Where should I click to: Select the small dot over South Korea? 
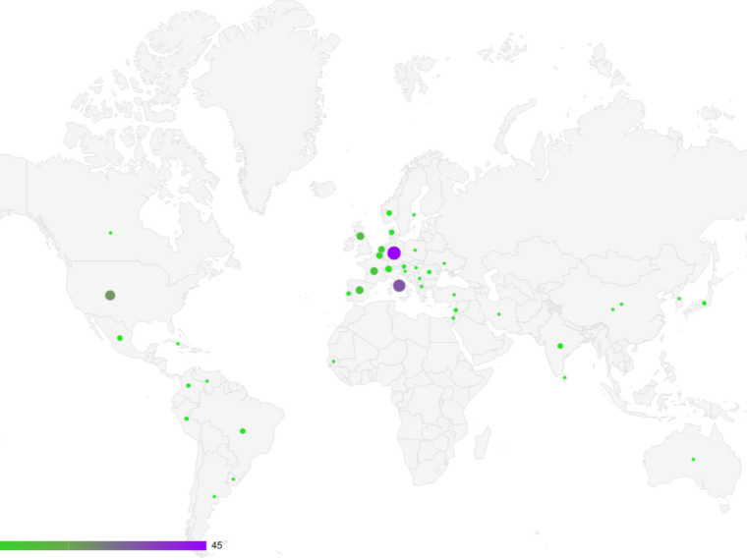pyautogui.click(x=679, y=299)
